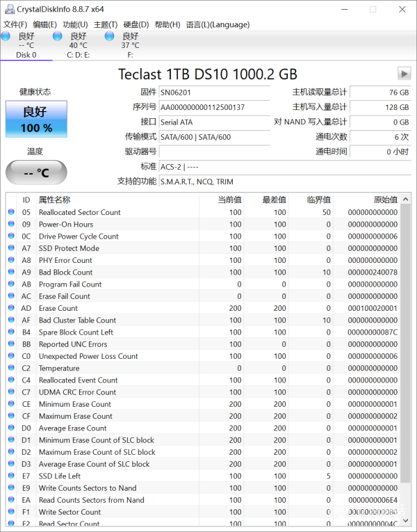This screenshot has width=417, height=532.
Task: Open the 功能(U) menu
Action: [x=75, y=24]
